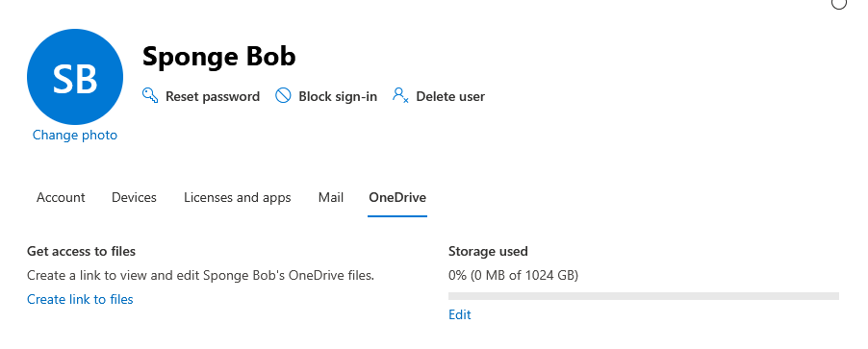
Task: Go to Licenses and apps tab
Action: pos(238,197)
